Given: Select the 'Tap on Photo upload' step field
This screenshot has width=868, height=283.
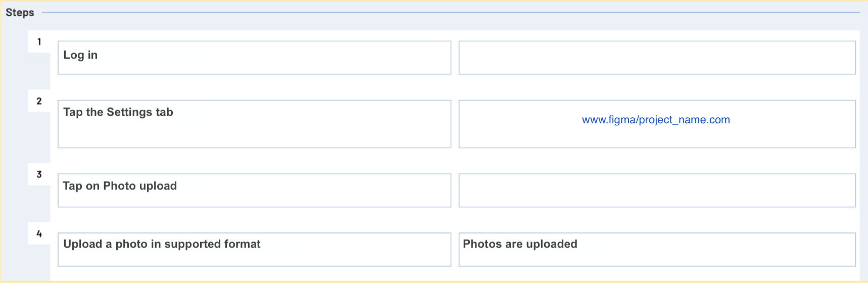Looking at the screenshot, I should pos(254,190).
